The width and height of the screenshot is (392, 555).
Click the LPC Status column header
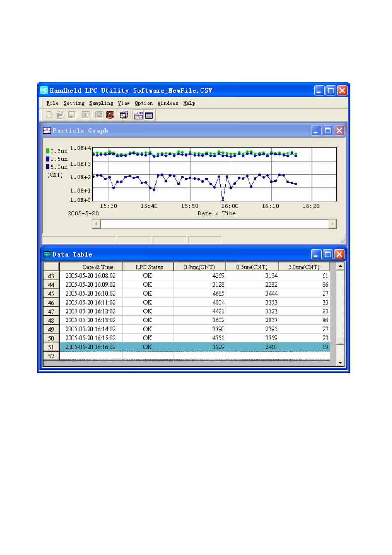(x=148, y=267)
